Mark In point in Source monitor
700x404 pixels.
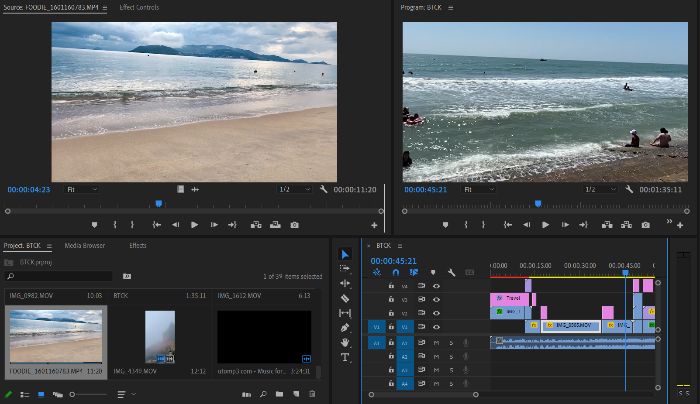pos(115,225)
